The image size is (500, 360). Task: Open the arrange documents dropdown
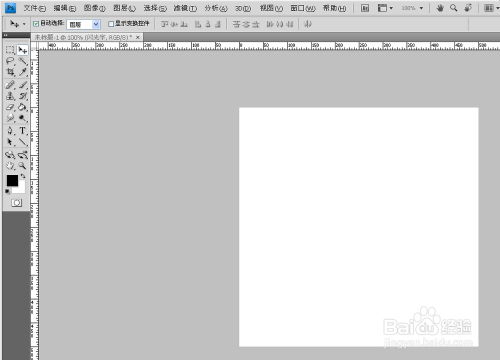click(x=491, y=8)
